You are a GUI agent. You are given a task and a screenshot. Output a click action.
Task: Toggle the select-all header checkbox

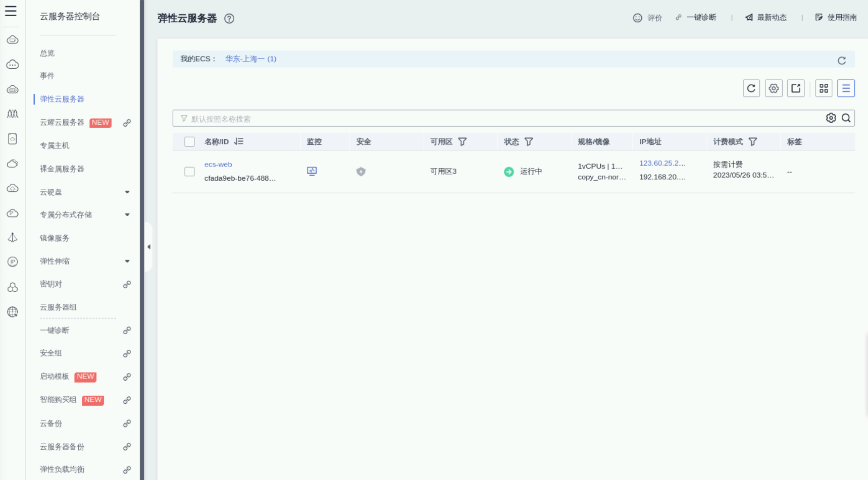point(189,142)
